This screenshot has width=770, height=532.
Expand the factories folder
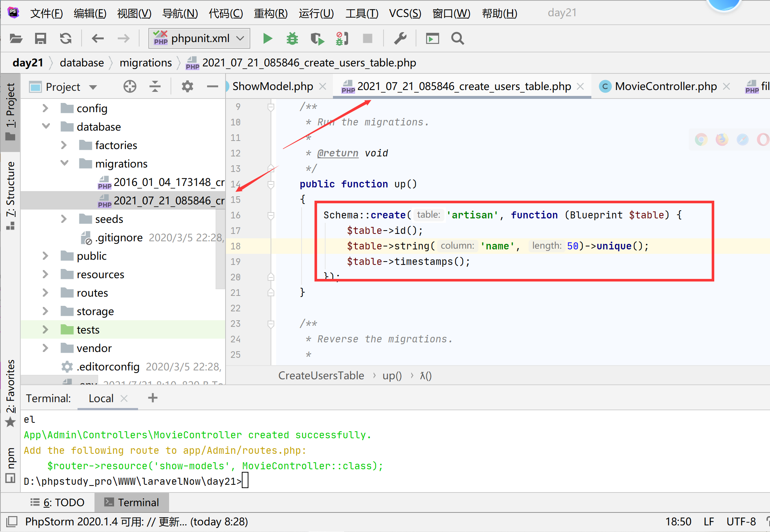[64, 145]
